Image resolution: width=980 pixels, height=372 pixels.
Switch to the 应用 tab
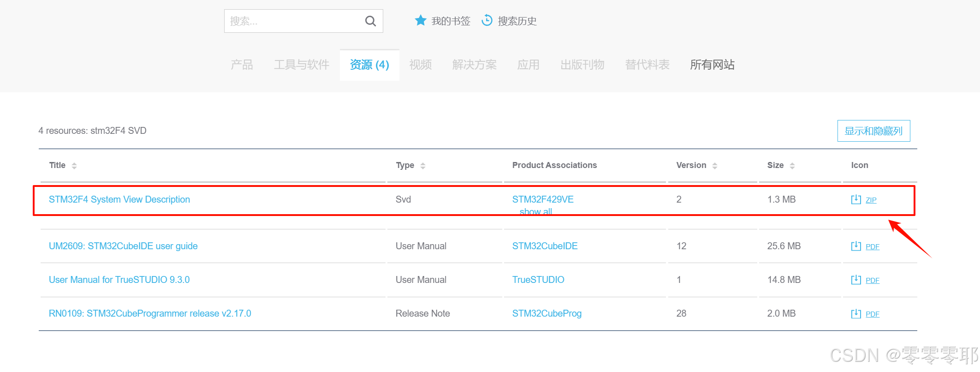click(x=529, y=65)
